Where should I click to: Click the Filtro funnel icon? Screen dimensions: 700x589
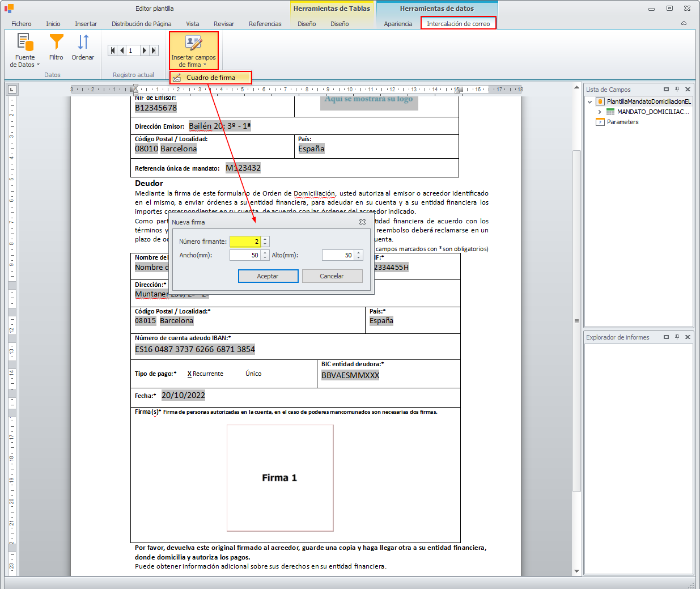click(56, 43)
